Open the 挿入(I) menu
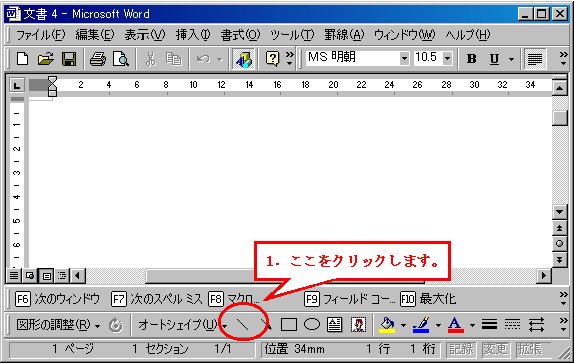574x364 pixels. click(193, 35)
